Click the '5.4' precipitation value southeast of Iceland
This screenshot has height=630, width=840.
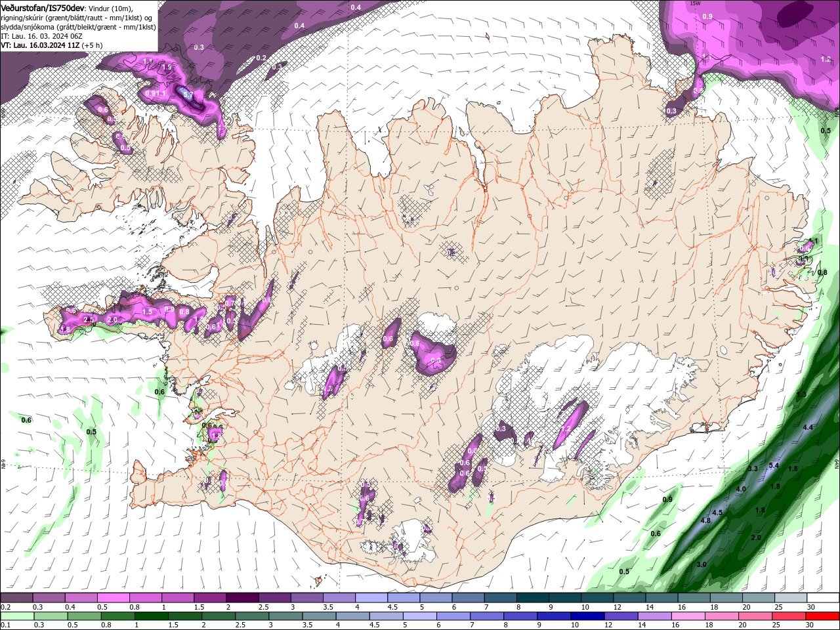(x=774, y=465)
